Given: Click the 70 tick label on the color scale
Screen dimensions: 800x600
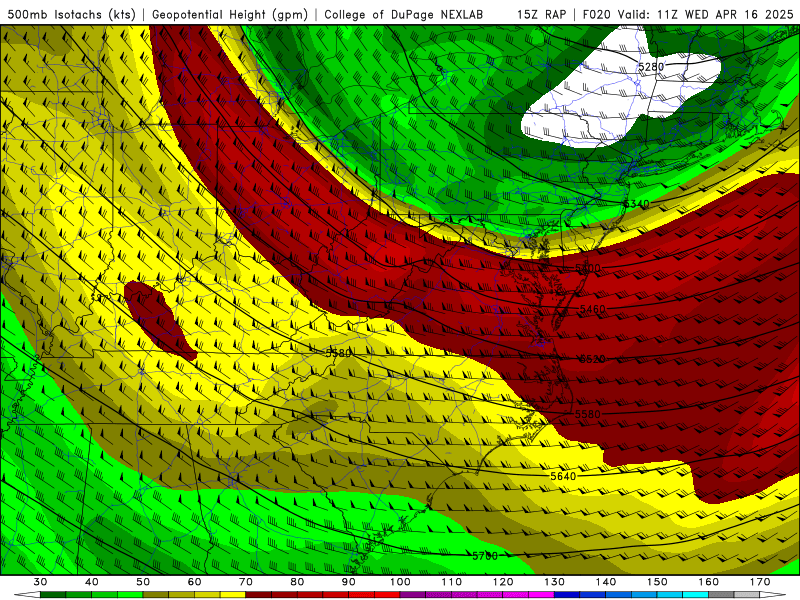Looking at the screenshot, I should pyautogui.click(x=246, y=582).
